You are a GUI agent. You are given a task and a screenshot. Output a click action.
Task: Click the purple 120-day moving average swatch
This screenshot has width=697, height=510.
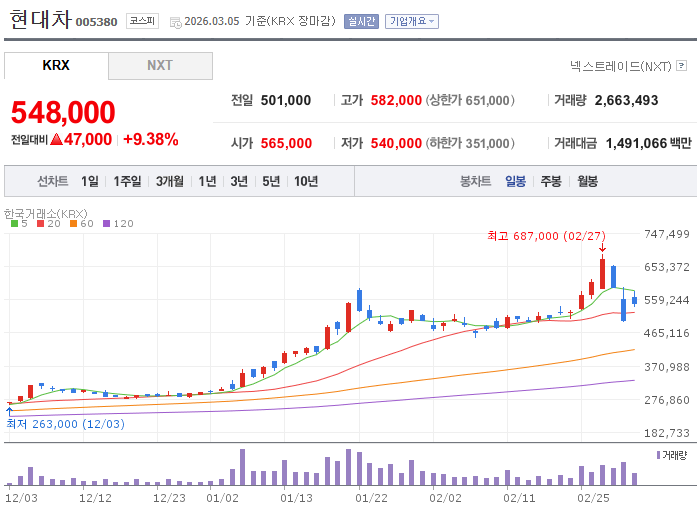pos(106,224)
